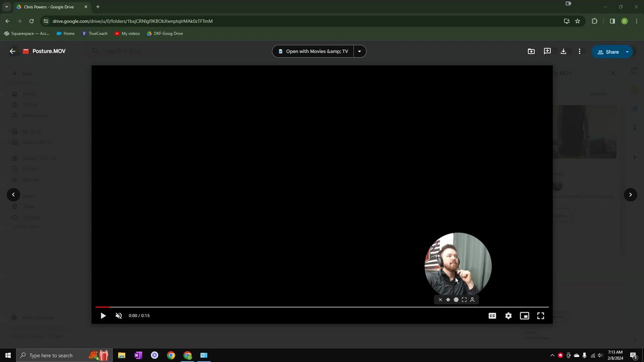Move file using folder icon
The height and width of the screenshot is (362, 644).
coord(531,51)
